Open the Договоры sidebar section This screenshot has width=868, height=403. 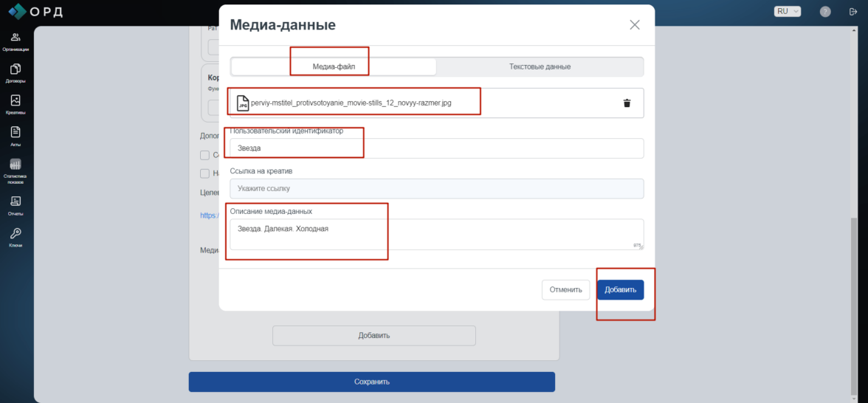(x=15, y=73)
